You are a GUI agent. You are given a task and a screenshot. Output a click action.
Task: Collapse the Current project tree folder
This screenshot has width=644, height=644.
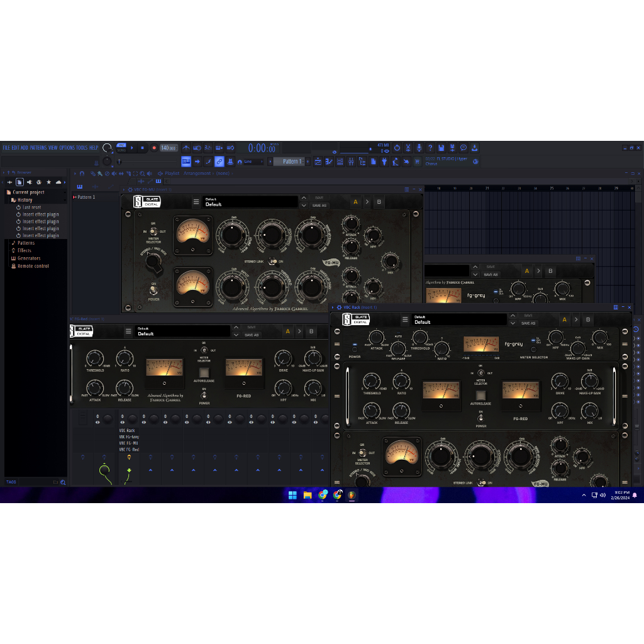tap(28, 192)
